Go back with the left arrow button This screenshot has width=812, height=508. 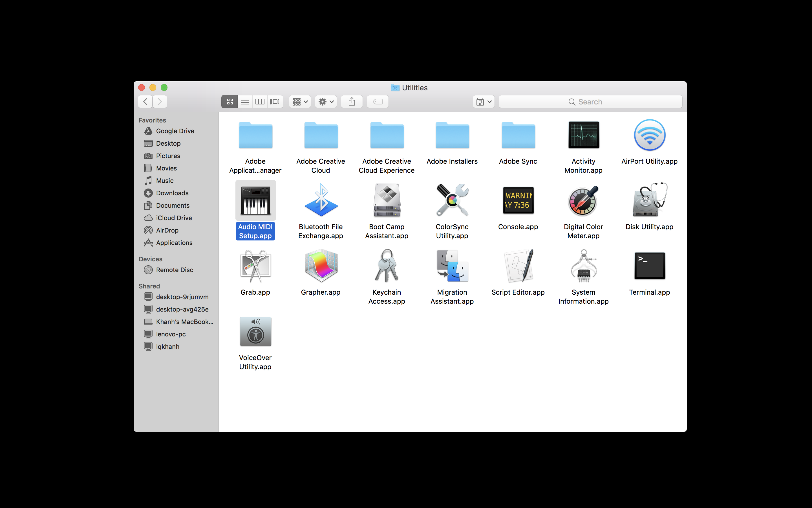[x=145, y=102]
